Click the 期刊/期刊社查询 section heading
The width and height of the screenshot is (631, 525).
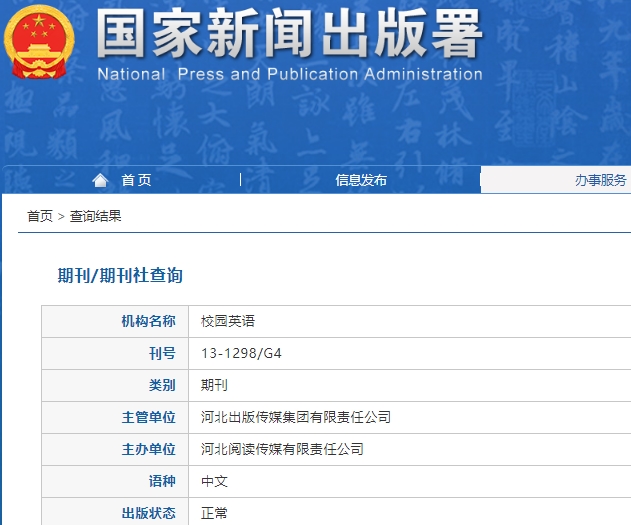pyautogui.click(x=120, y=275)
